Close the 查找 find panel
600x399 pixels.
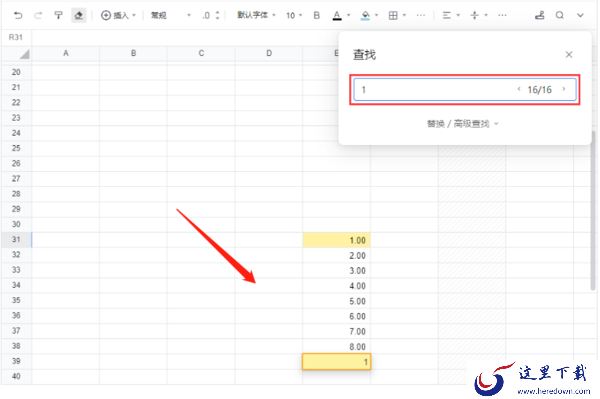tap(569, 55)
